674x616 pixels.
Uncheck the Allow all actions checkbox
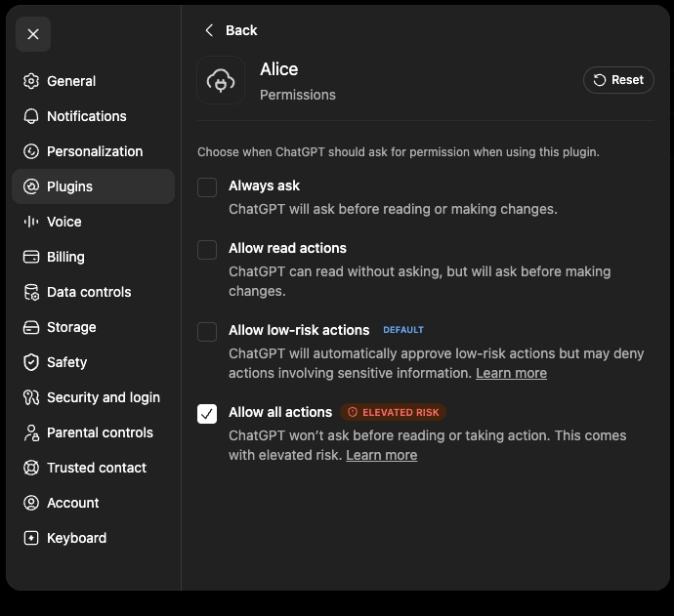click(207, 414)
